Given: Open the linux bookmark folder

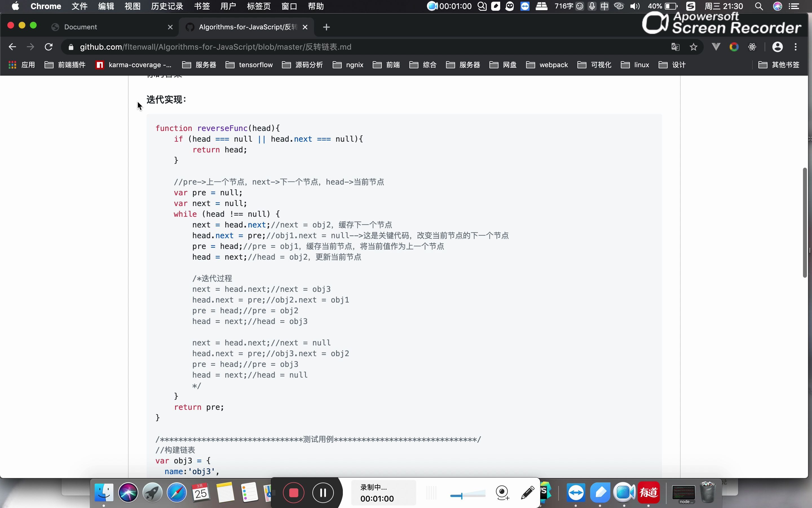Looking at the screenshot, I should coord(635,65).
